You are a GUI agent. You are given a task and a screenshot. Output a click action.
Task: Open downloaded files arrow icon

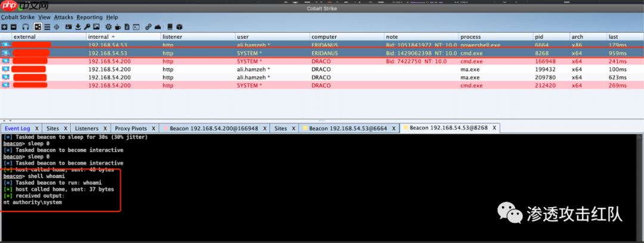(x=78, y=27)
